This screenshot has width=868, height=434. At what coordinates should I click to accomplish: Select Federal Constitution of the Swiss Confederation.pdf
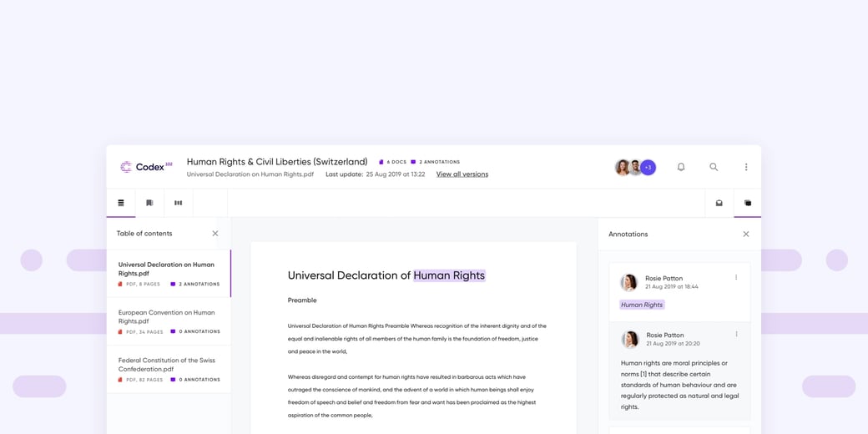point(166,365)
